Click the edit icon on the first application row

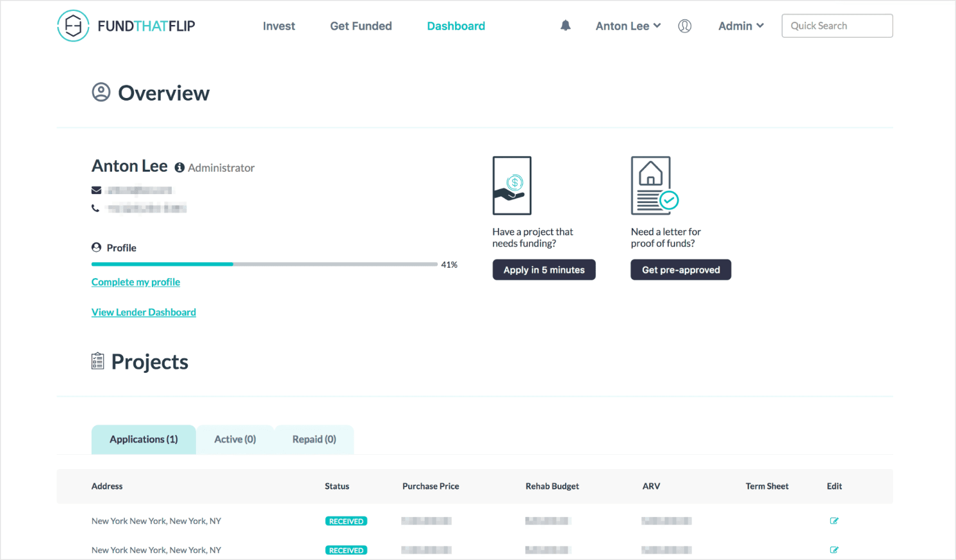(834, 521)
